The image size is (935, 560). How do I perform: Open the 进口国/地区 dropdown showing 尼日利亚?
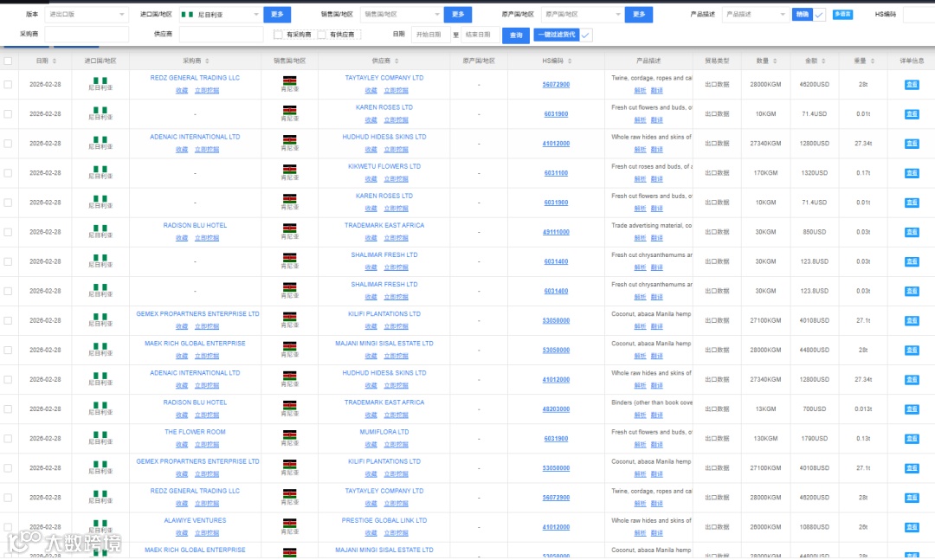pos(221,15)
